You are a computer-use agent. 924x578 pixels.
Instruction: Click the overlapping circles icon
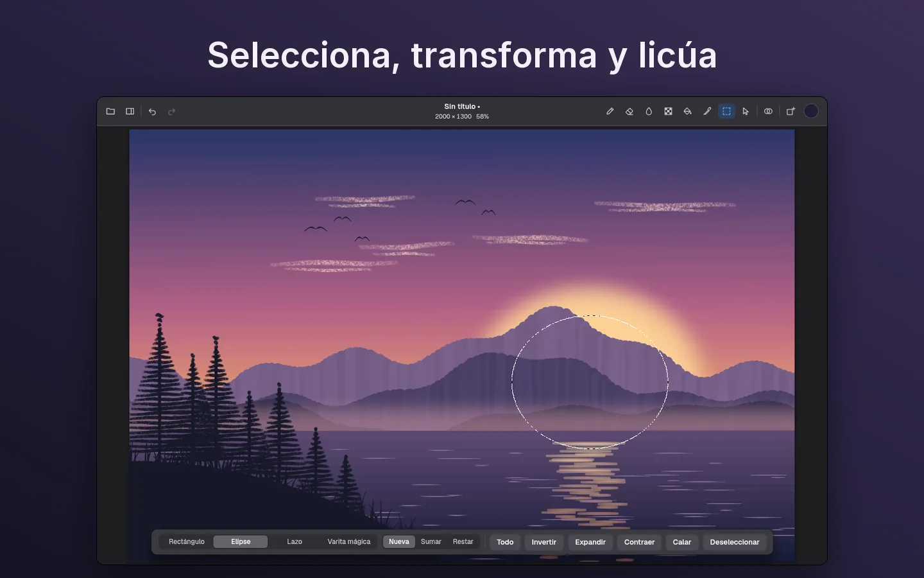[x=768, y=111]
